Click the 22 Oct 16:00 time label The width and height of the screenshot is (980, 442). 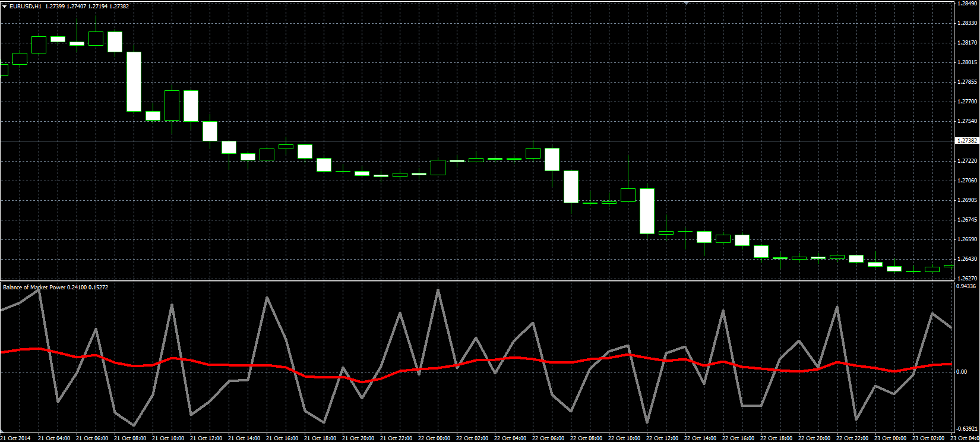click(x=738, y=438)
